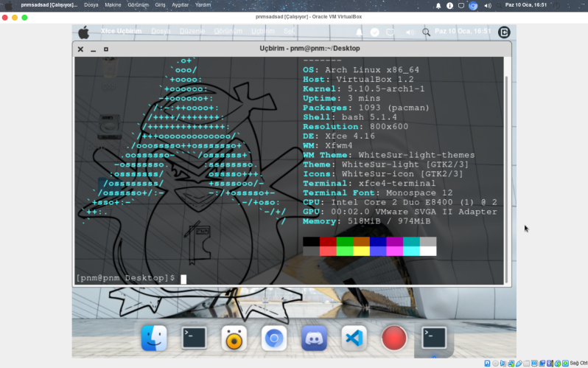
Task: Maximize the guest terminal window with the square button
Action: [x=106, y=49]
